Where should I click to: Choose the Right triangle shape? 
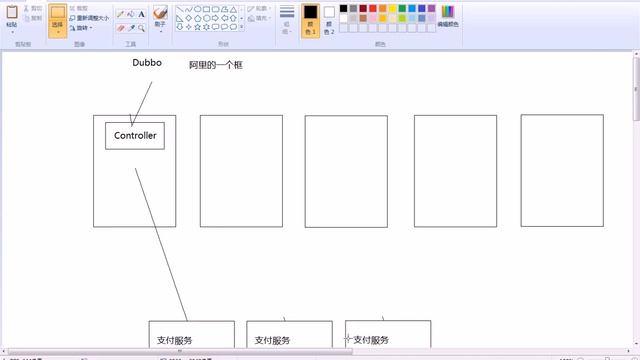point(180,18)
